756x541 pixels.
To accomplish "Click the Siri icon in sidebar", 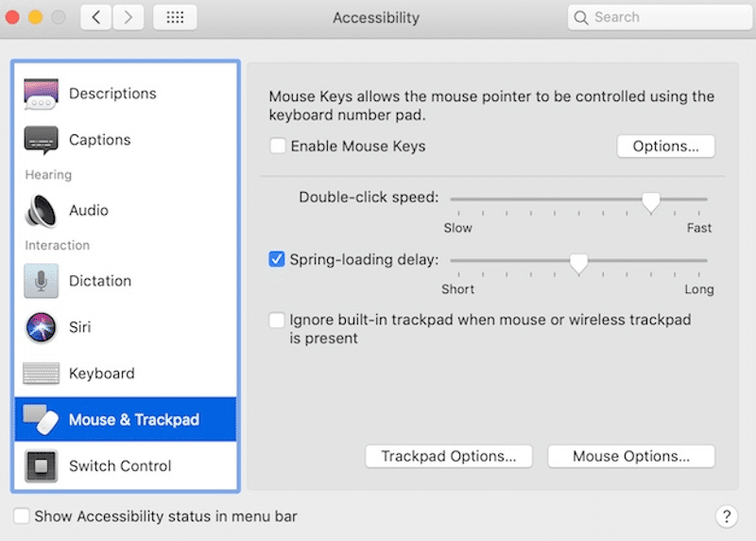I will (41, 327).
